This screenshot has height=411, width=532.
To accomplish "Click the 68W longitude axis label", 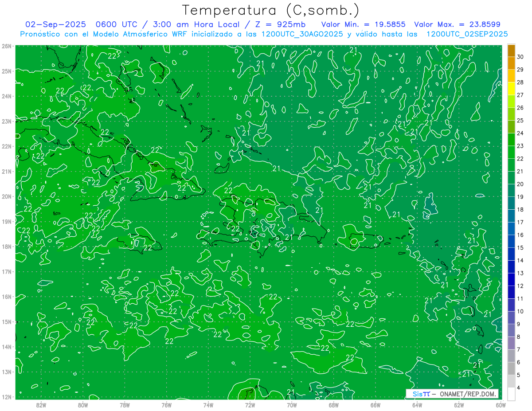I will (x=333, y=404).
